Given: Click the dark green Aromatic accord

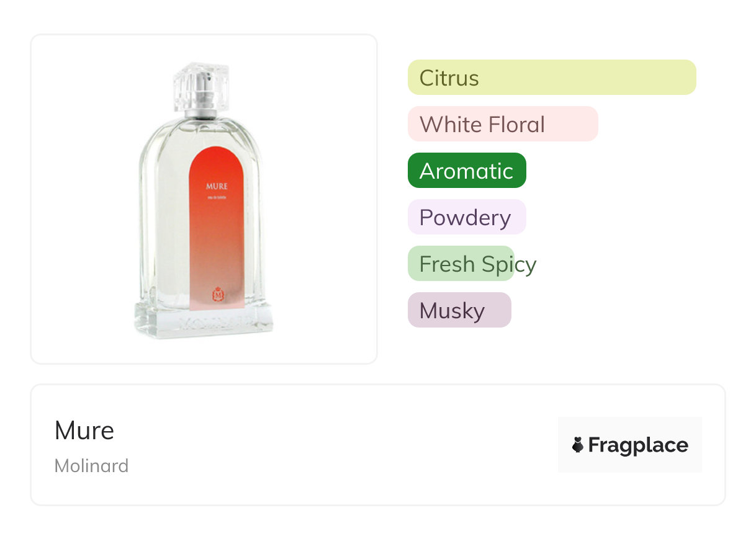Looking at the screenshot, I should 467,171.
